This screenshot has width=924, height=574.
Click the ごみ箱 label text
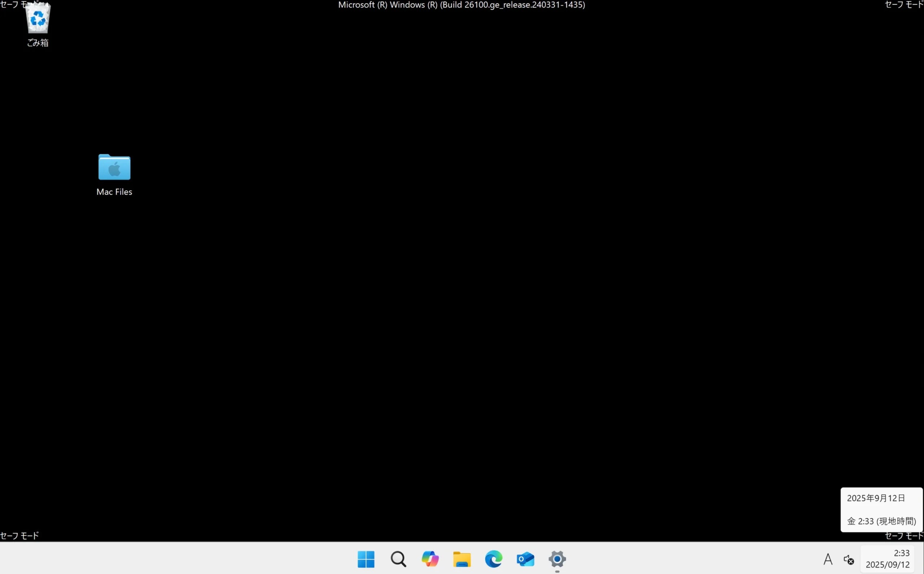coord(38,43)
